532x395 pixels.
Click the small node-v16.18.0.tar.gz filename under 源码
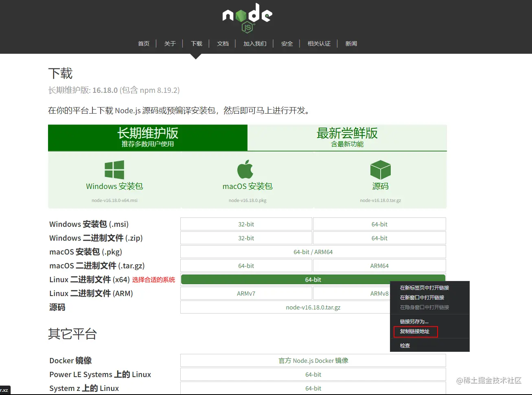pos(381,200)
